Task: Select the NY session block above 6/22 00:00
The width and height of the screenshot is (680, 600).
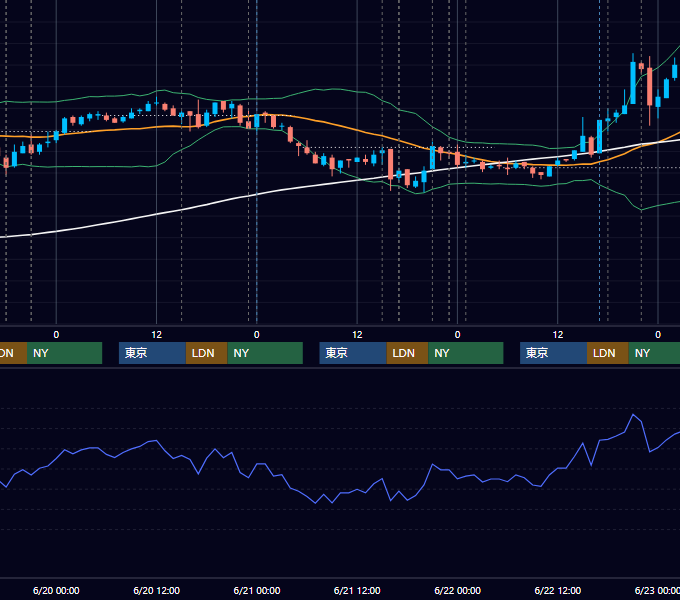Action: tap(466, 353)
